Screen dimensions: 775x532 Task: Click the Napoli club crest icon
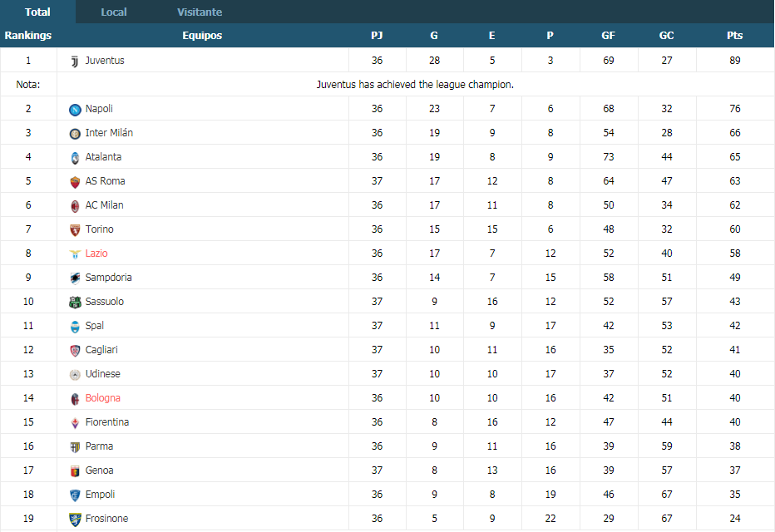point(75,110)
